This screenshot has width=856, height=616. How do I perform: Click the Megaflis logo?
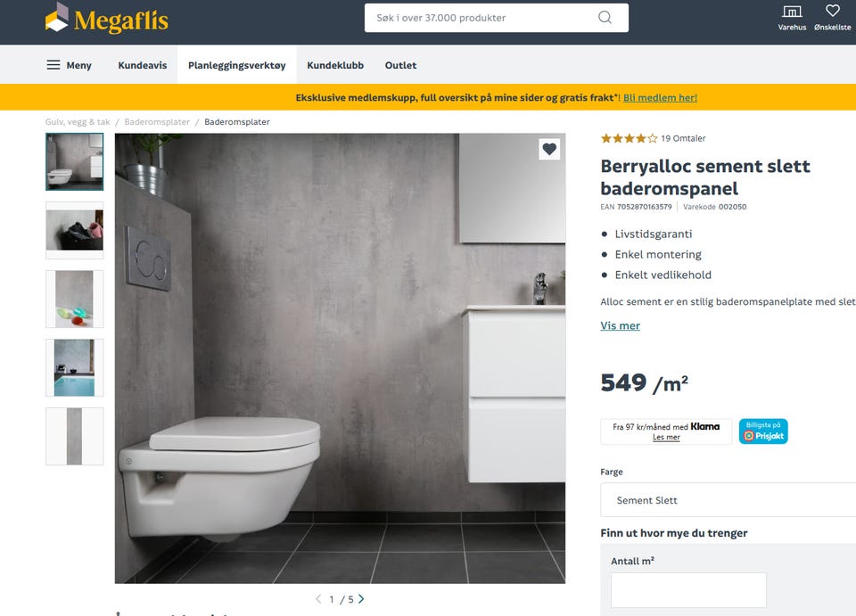(106, 19)
